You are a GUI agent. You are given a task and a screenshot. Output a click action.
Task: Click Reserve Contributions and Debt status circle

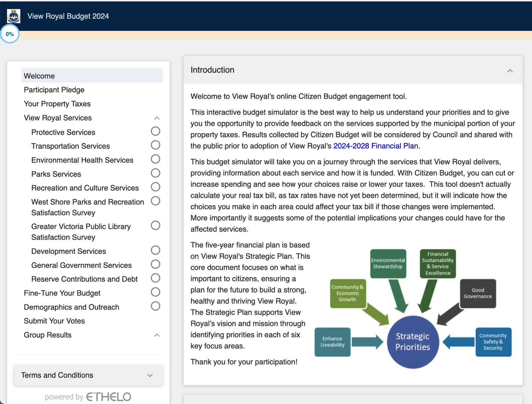[155, 278]
